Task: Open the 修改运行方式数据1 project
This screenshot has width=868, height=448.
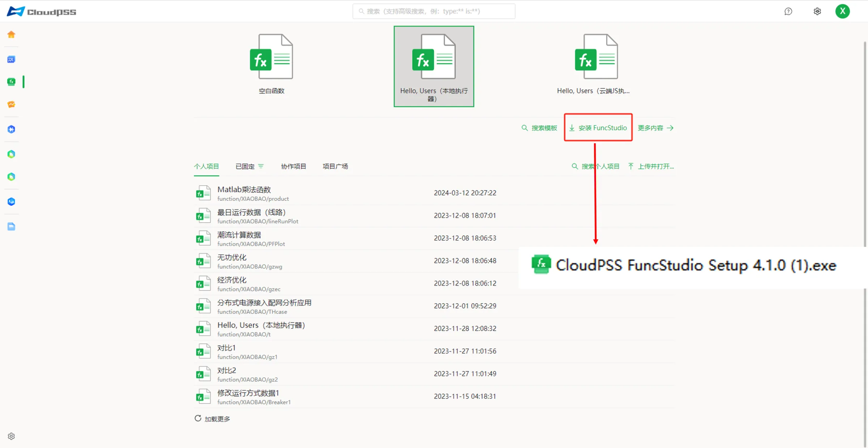Action: point(434,397)
